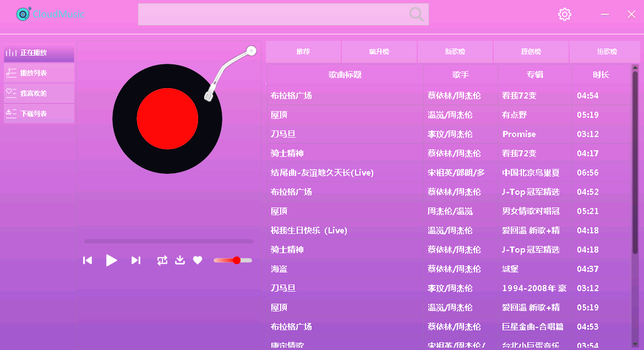Click the 时长 column header

tap(601, 75)
